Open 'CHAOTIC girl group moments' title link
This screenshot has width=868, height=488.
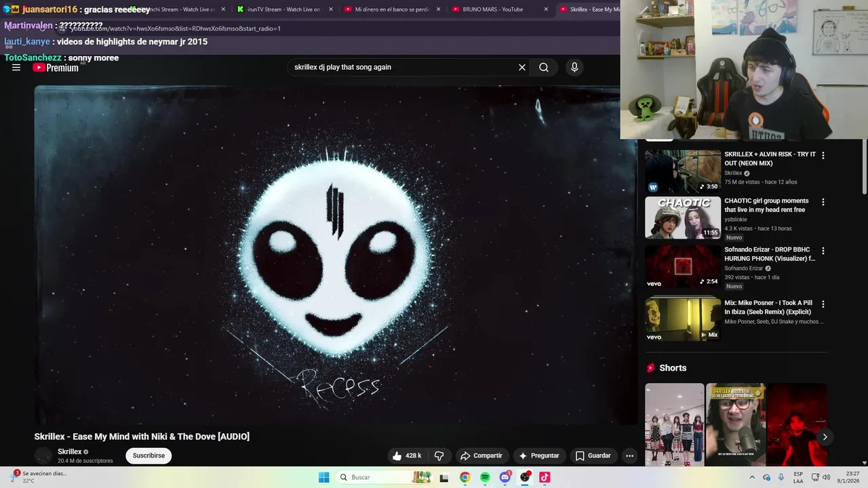[x=766, y=205]
